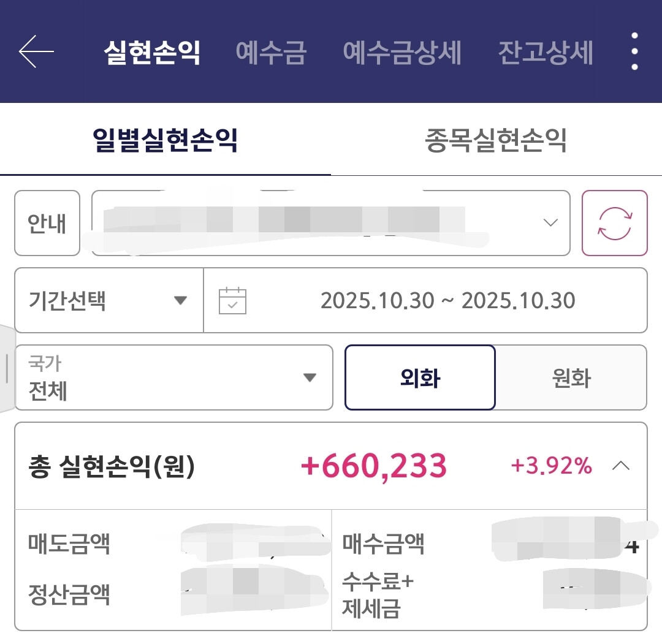Open the calendar date picker icon
662x644 pixels.
(232, 301)
